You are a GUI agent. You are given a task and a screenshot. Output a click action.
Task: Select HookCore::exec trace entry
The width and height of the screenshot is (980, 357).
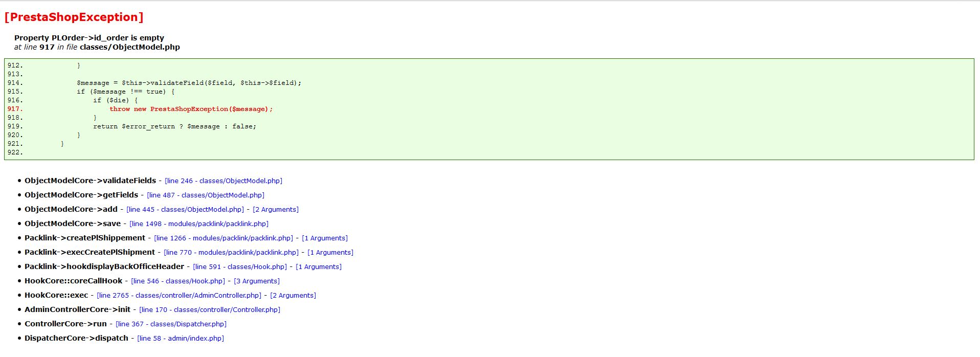(x=56, y=295)
